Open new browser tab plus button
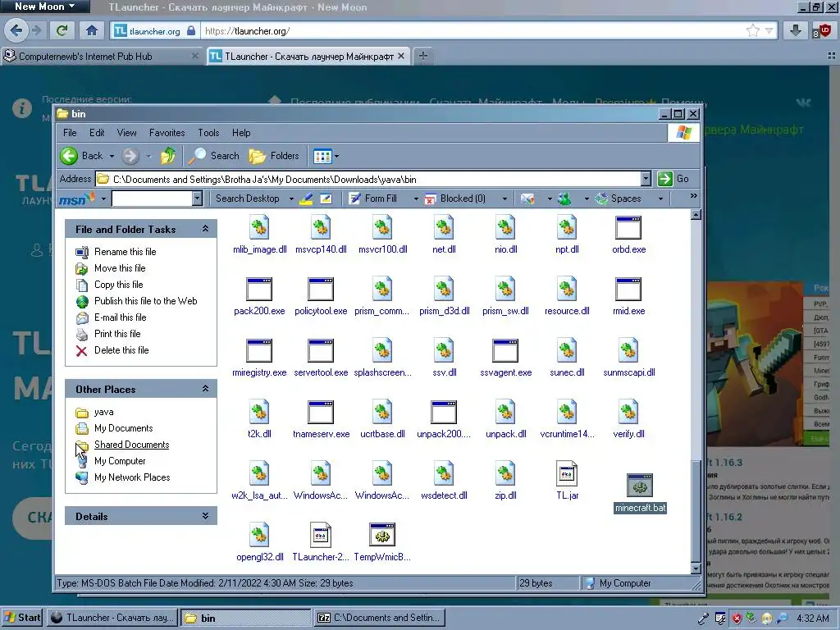This screenshot has width=840, height=630. click(423, 56)
